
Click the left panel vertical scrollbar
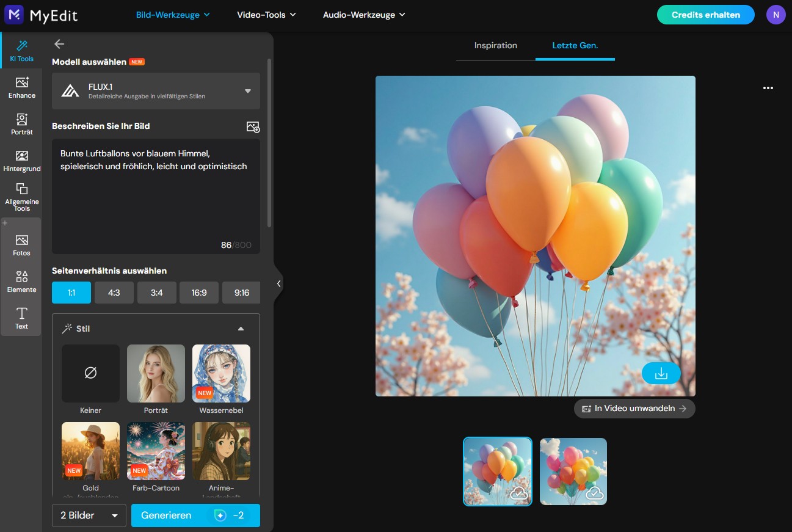click(x=269, y=144)
